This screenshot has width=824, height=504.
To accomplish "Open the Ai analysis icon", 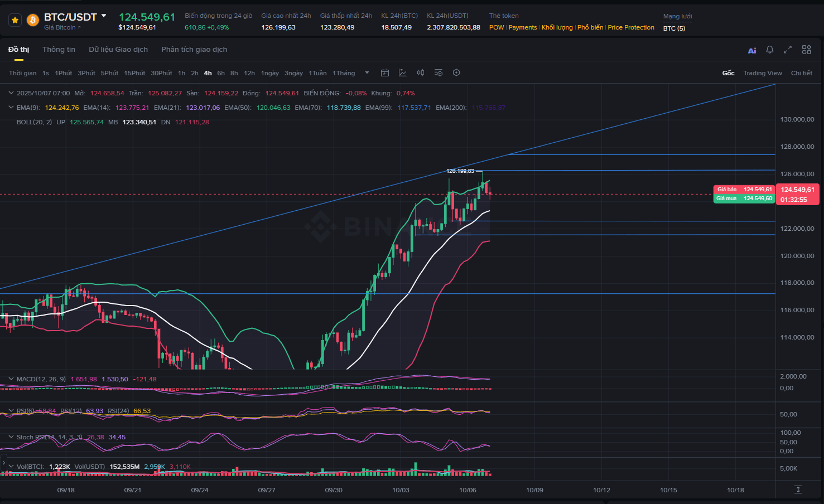I will [752, 50].
